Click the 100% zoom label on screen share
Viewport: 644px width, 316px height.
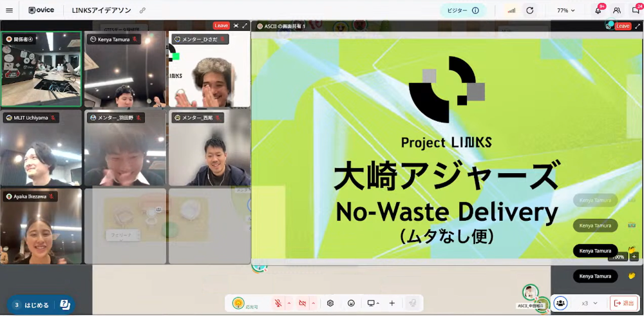coord(618,257)
